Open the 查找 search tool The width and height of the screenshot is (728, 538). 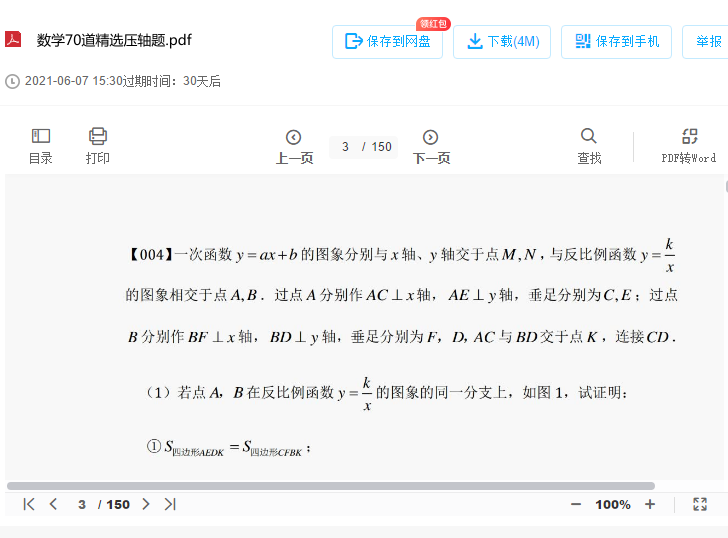[x=589, y=146]
